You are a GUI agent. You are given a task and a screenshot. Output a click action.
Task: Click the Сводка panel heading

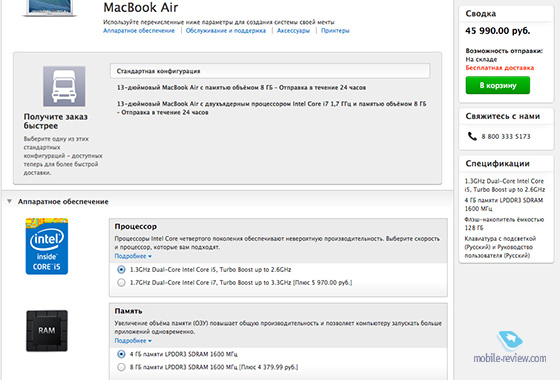coord(480,14)
